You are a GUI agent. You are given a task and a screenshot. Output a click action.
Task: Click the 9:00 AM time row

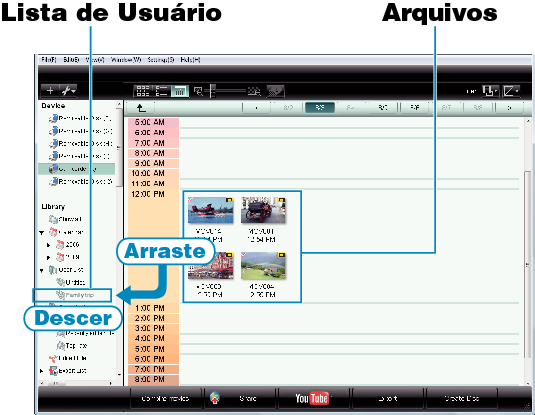point(154,163)
